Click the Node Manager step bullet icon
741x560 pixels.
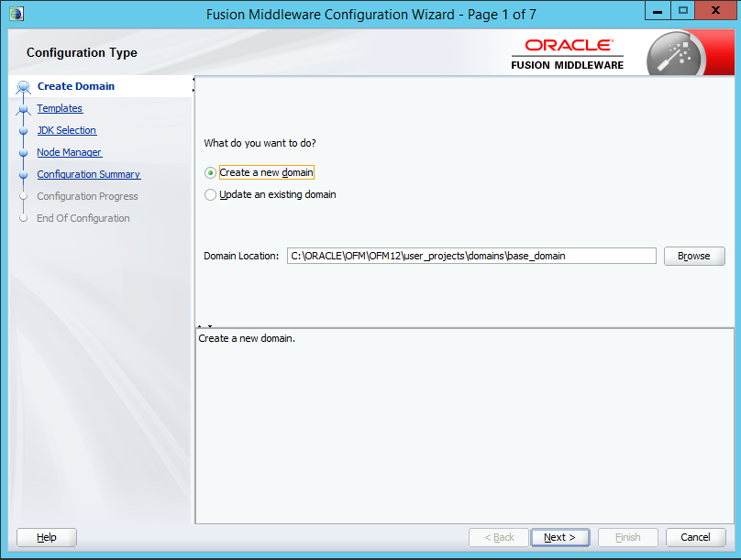click(x=24, y=153)
